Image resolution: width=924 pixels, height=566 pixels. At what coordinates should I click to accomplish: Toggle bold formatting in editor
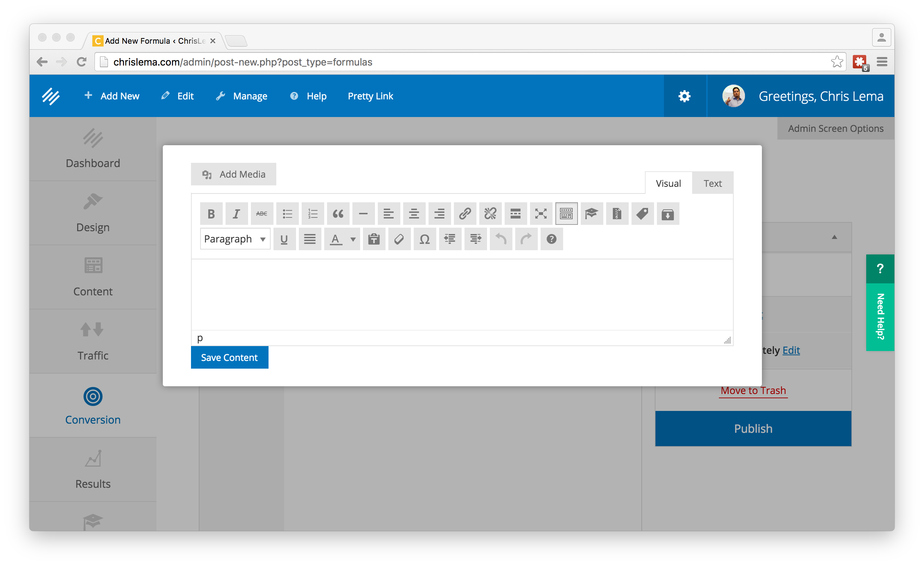coord(211,214)
